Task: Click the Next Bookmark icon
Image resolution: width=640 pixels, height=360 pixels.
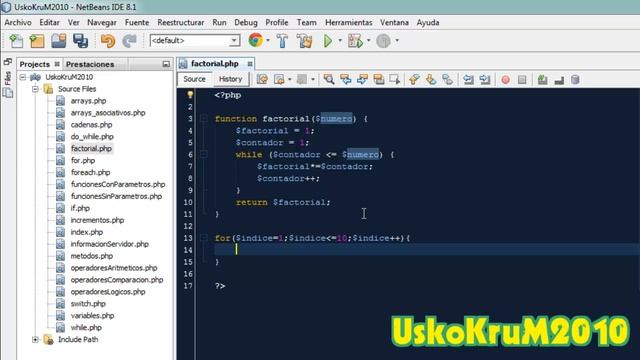Action: 431,79
